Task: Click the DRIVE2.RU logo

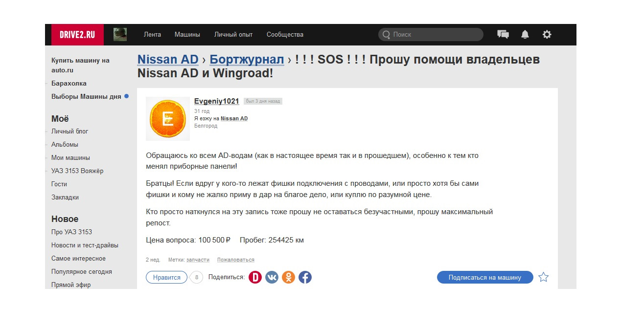Action: pos(76,34)
